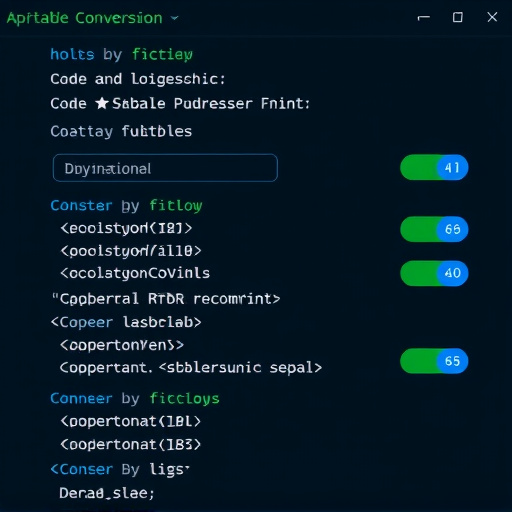Click the '<coppertonVenS>' row

click(122, 345)
